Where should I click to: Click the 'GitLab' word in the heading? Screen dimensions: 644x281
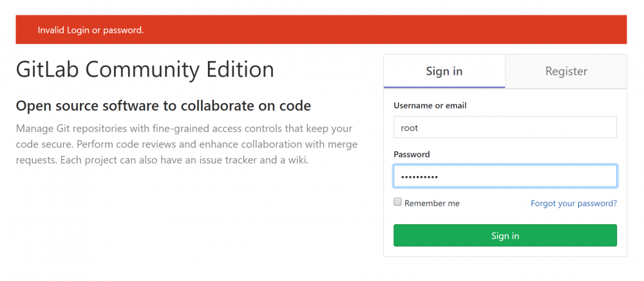46,69
